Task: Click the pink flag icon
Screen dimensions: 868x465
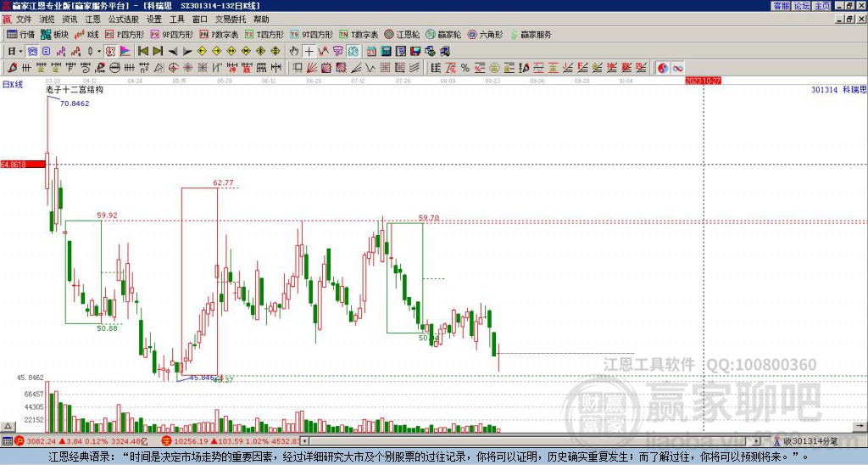Action: coord(125,51)
